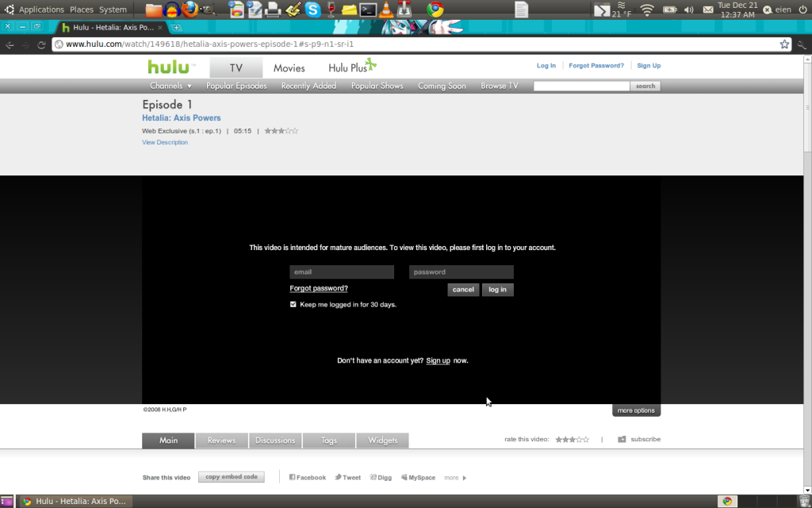The width and height of the screenshot is (812, 508).
Task: Launch Skype from the top panel
Action: [312, 10]
